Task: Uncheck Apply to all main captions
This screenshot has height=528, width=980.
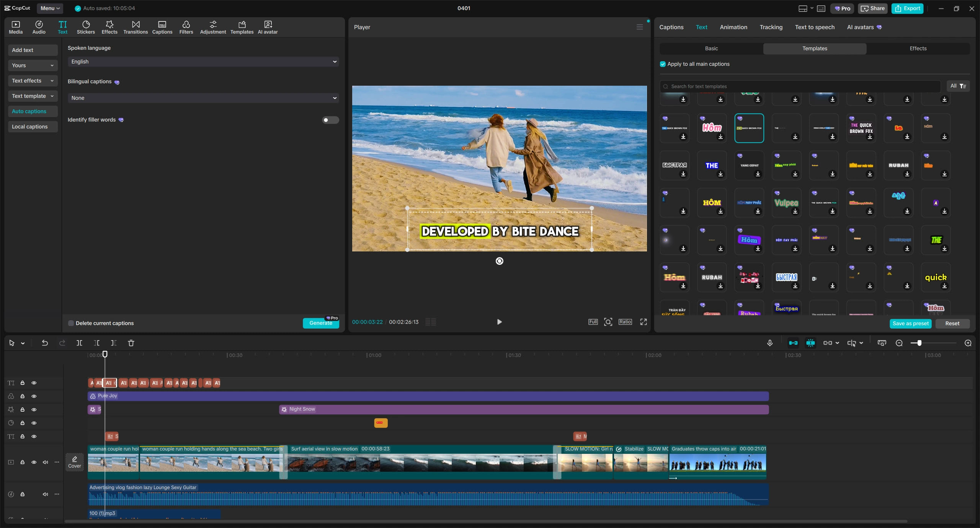Action: pyautogui.click(x=663, y=64)
